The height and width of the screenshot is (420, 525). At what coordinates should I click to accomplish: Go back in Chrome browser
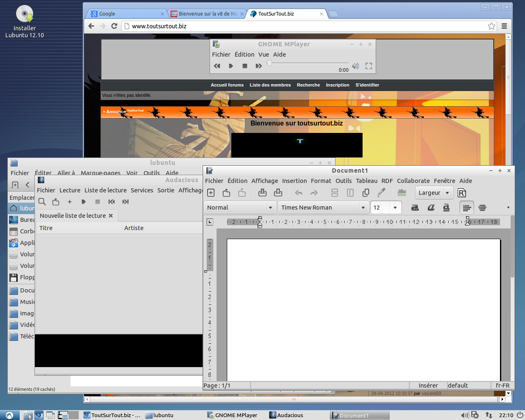tap(91, 26)
